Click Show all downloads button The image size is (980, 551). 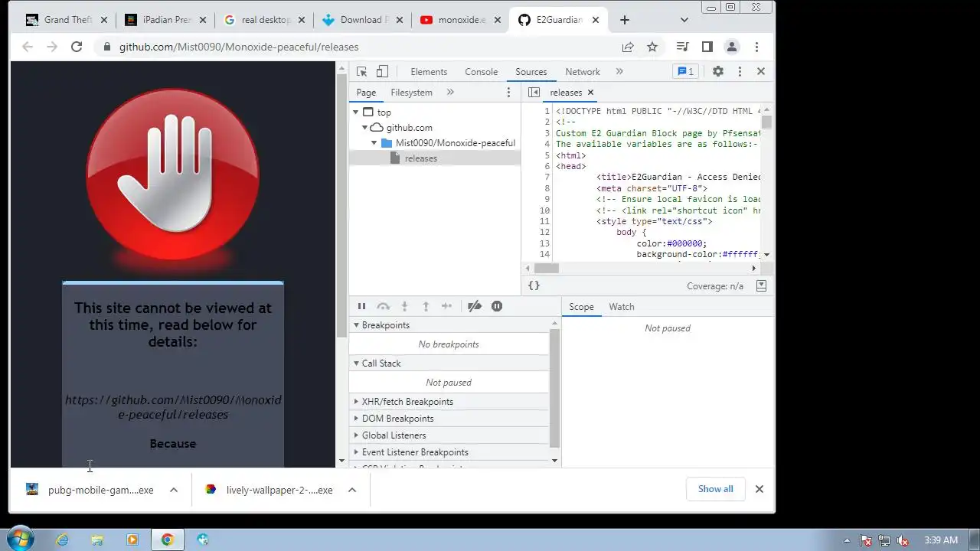click(x=715, y=489)
